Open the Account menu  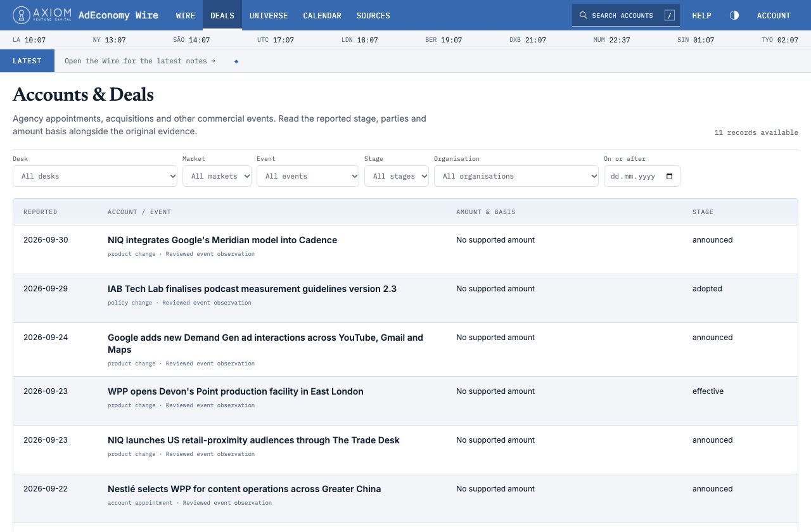tap(774, 15)
